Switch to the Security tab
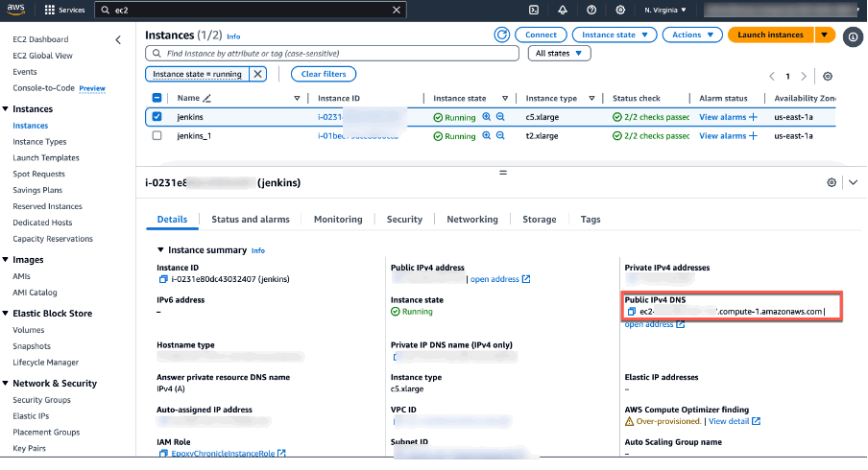This screenshot has width=868, height=470. pyautogui.click(x=404, y=220)
